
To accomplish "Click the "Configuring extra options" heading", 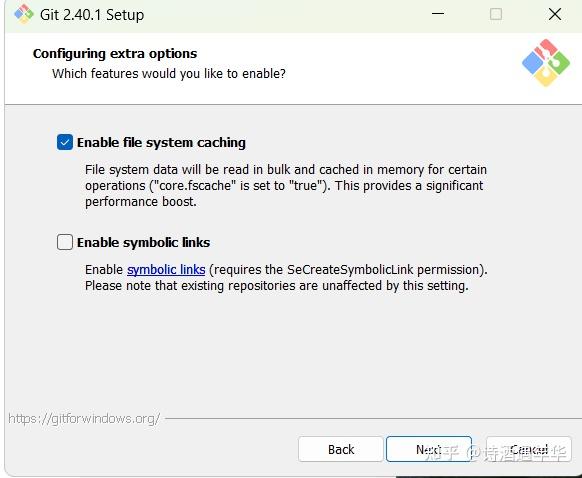I will (x=115, y=53).
